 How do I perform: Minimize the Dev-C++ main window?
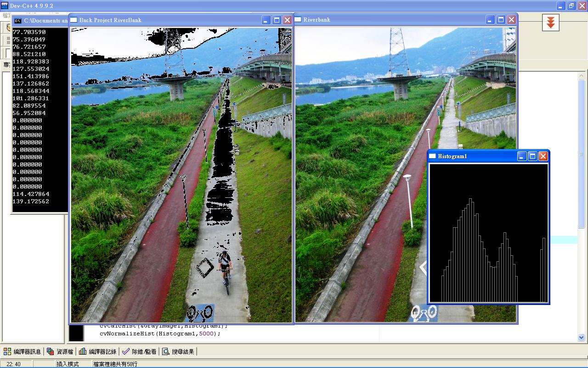(561, 6)
